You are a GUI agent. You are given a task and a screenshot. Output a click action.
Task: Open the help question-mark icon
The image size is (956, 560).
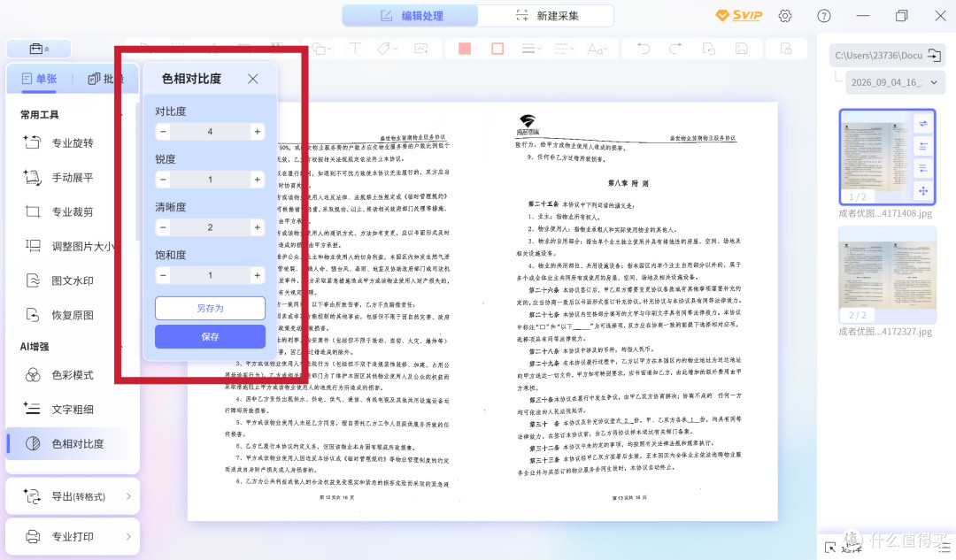coord(824,16)
